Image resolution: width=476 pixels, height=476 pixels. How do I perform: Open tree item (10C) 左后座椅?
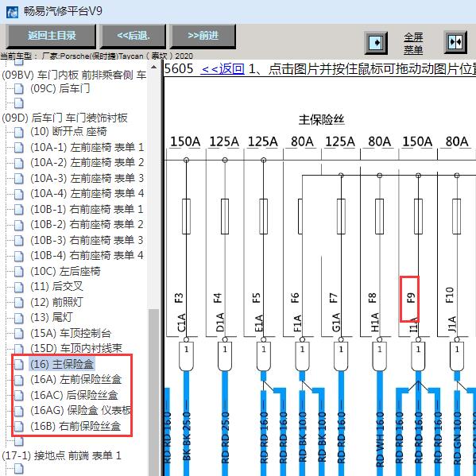(65, 271)
